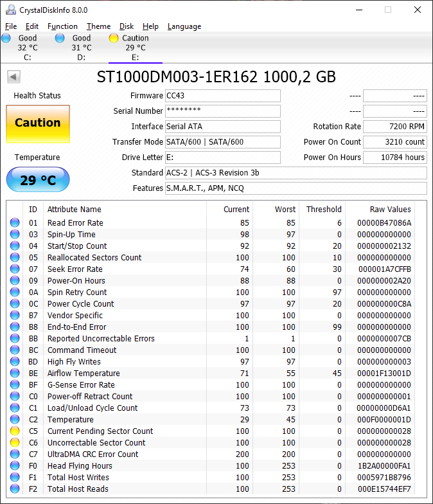Click the status orb for Total Host Writes
Image resolution: width=433 pixels, height=504 pixels.
point(15,477)
